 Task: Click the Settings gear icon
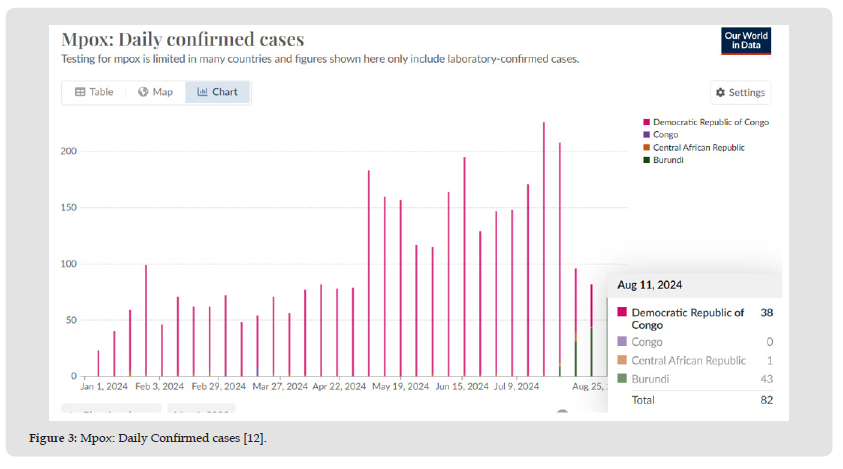pyautogui.click(x=720, y=93)
